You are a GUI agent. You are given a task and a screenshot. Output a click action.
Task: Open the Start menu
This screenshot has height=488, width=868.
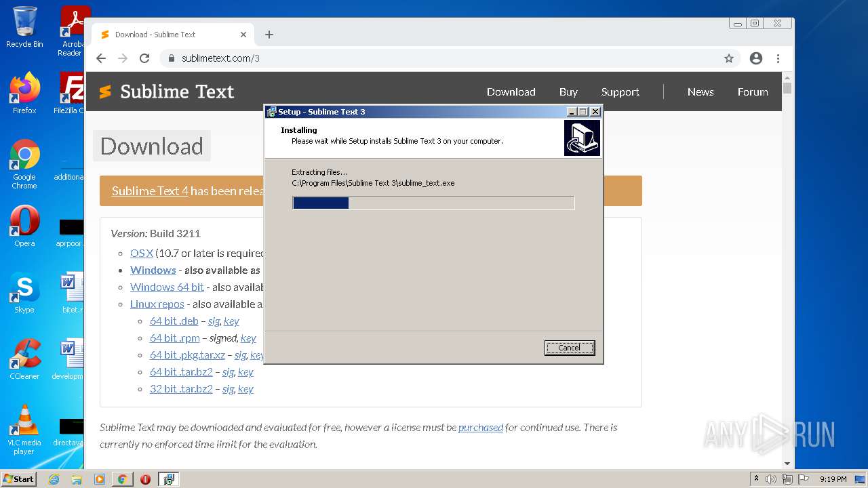click(19, 479)
